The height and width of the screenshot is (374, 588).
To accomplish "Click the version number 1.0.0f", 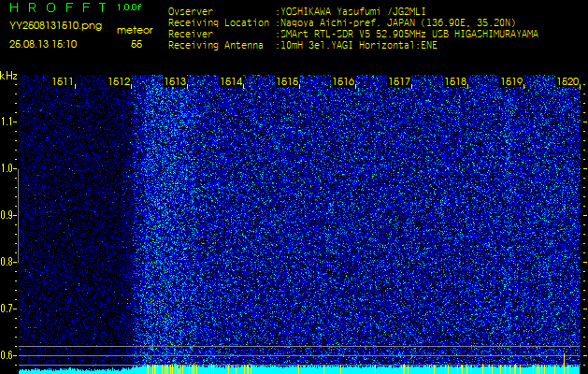I will pyautogui.click(x=129, y=7).
